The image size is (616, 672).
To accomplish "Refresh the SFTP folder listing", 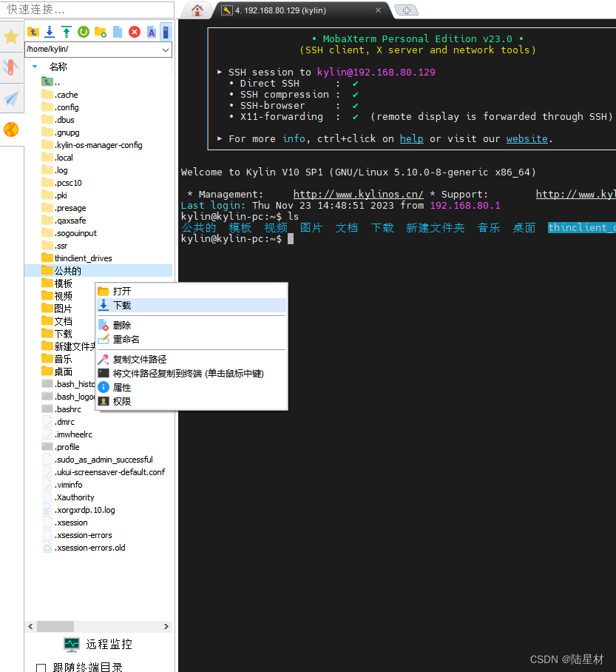I will point(84,32).
